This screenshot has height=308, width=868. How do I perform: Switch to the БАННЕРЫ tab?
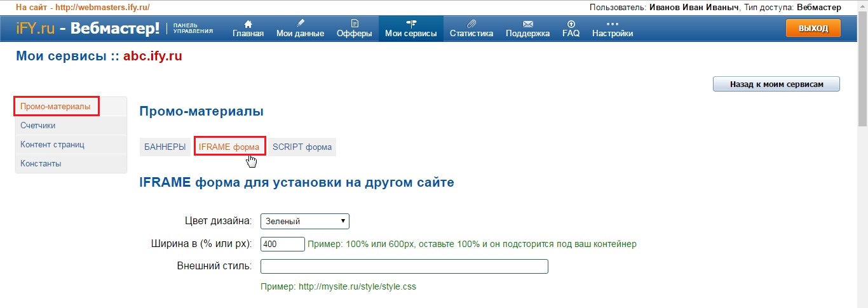165,147
